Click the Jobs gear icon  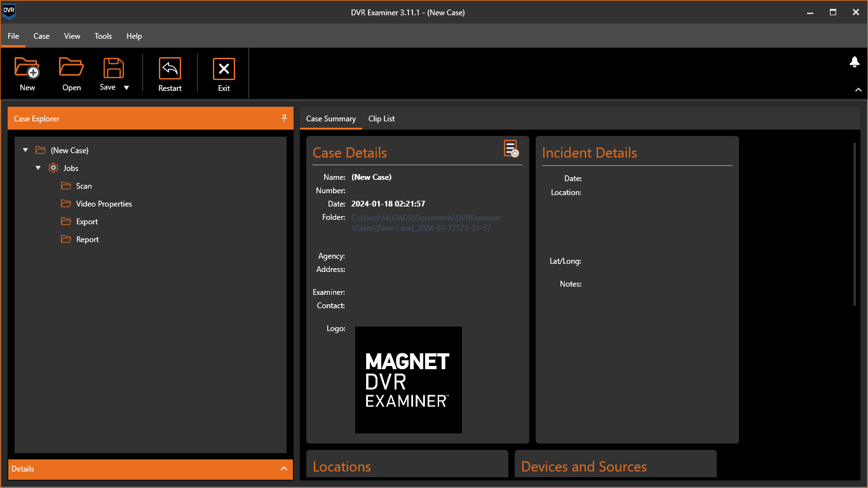(53, 168)
